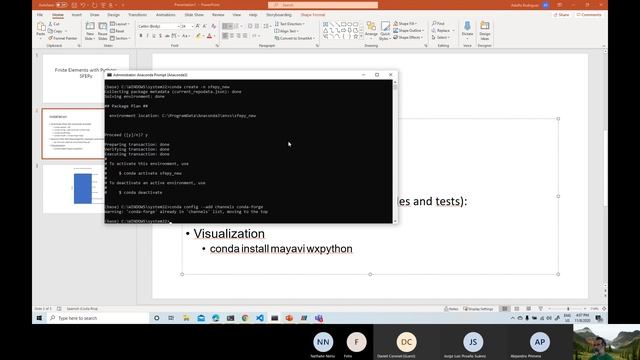Switch to Slide Sorter view
The width and height of the screenshot is (640, 360).
(517, 309)
